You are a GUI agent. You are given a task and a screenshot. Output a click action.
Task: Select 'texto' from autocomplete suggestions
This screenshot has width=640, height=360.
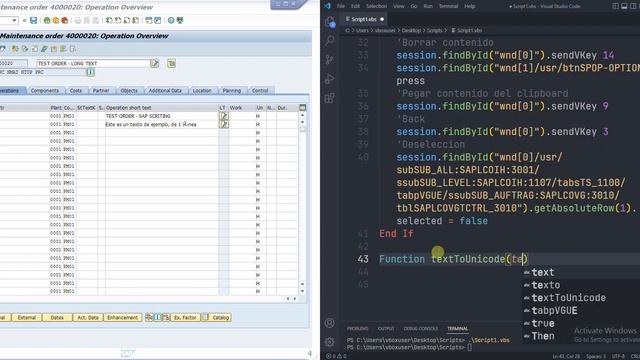(x=546, y=285)
